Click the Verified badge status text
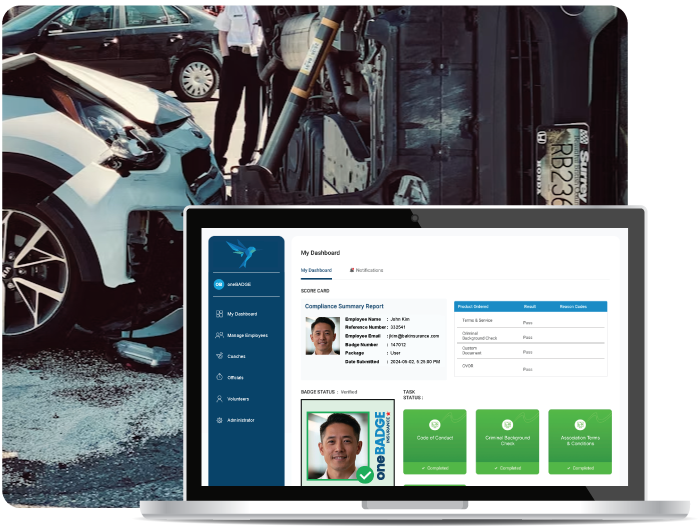The height and width of the screenshot is (530, 700). (x=349, y=392)
